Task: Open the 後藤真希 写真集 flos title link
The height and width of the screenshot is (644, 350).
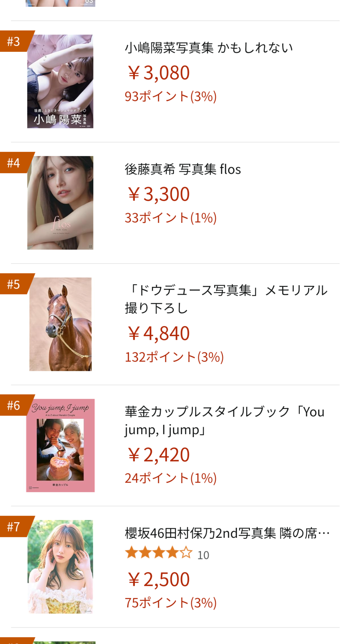Action: click(x=183, y=169)
